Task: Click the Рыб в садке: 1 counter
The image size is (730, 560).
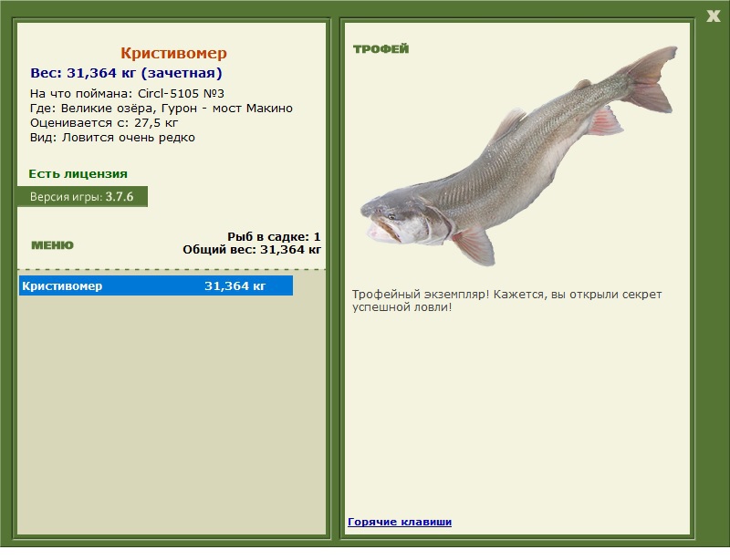Action: [x=274, y=236]
